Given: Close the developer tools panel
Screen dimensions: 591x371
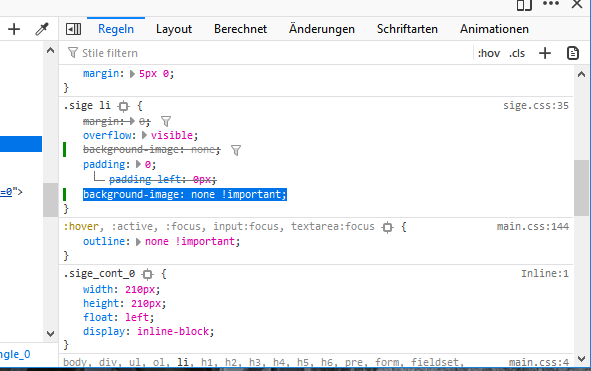Looking at the screenshot, I should coord(577,4).
